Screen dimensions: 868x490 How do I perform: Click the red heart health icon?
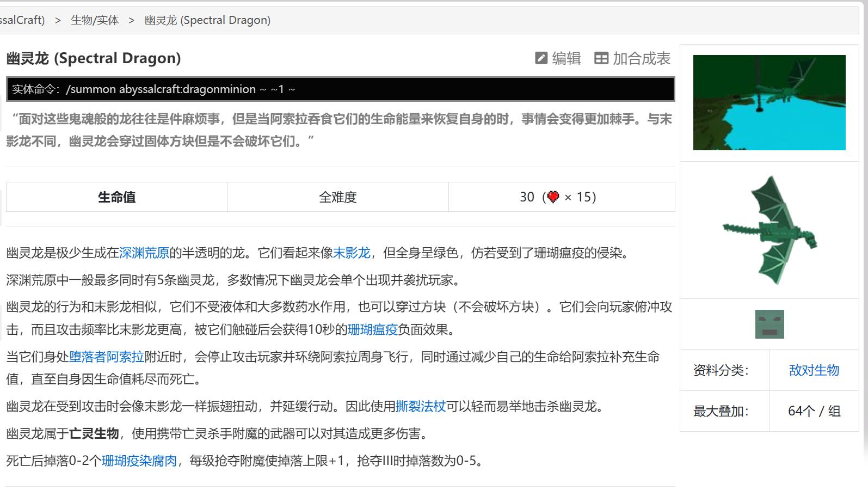tap(553, 197)
